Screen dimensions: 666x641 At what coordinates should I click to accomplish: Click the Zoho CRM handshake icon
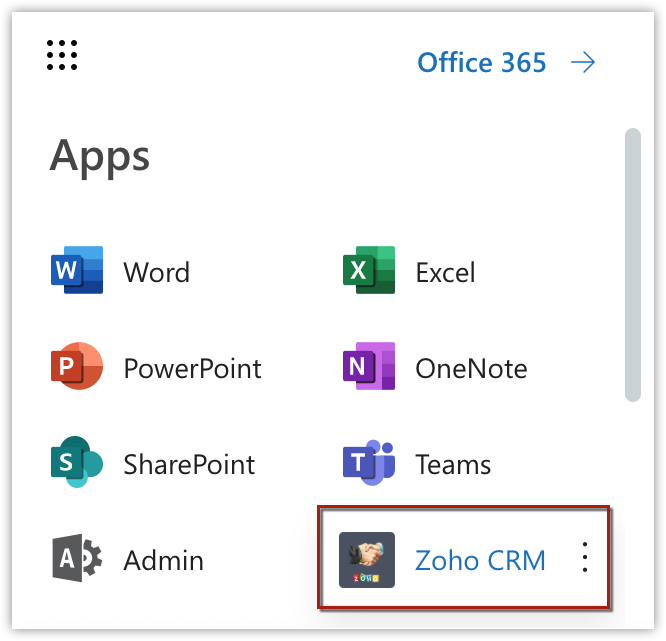point(367,560)
